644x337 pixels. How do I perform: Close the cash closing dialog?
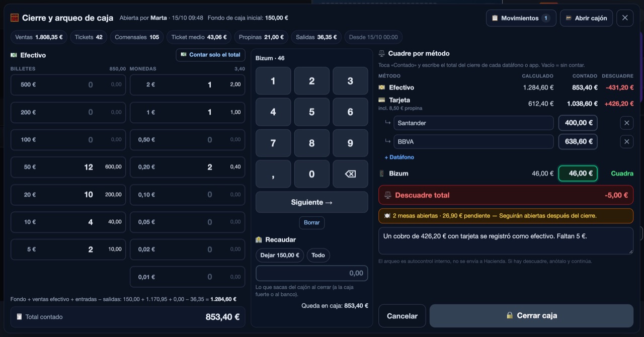pyautogui.click(x=625, y=18)
